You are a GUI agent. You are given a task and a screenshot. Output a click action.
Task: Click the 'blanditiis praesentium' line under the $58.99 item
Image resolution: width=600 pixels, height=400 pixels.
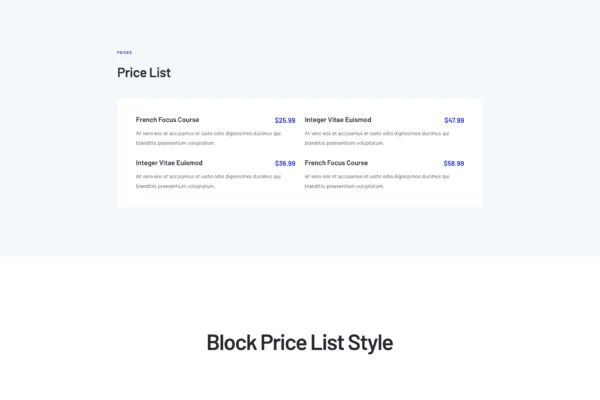point(344,186)
